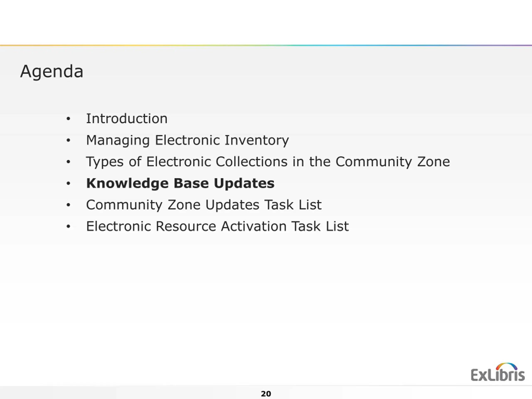This screenshot has height=399, width=532.
Task: Click the slide number 20
Action: coord(266,394)
